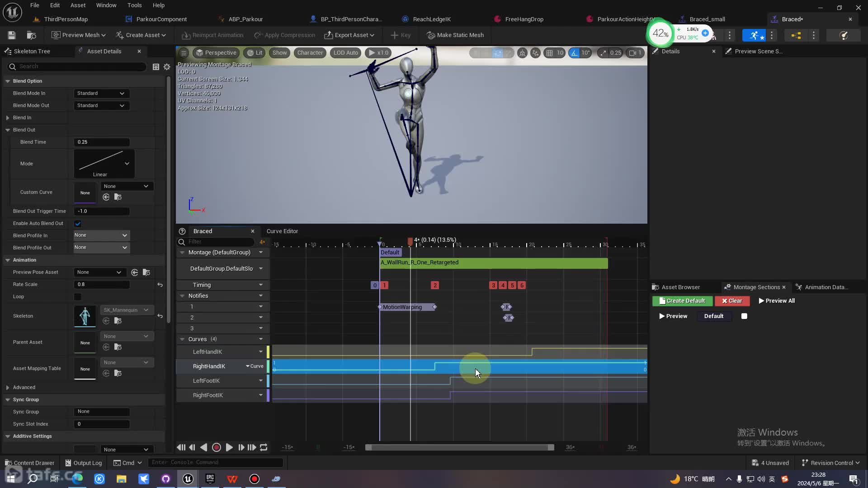Click the red Clear button
The image size is (868, 488).
tap(732, 301)
